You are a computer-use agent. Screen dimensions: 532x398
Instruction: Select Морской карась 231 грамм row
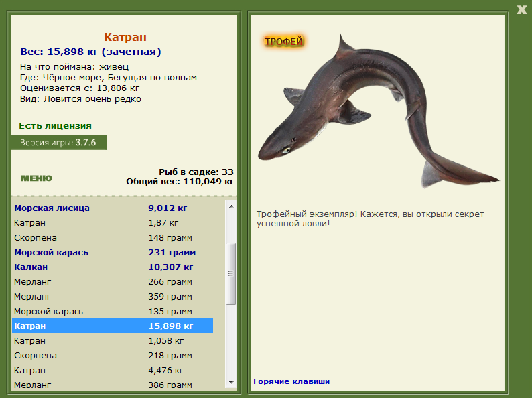point(113,253)
